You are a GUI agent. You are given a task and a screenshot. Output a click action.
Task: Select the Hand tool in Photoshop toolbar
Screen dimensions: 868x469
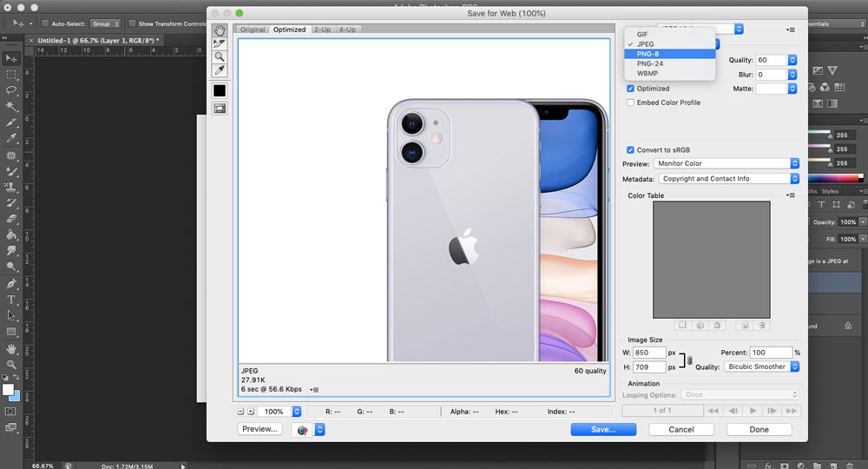coord(10,349)
